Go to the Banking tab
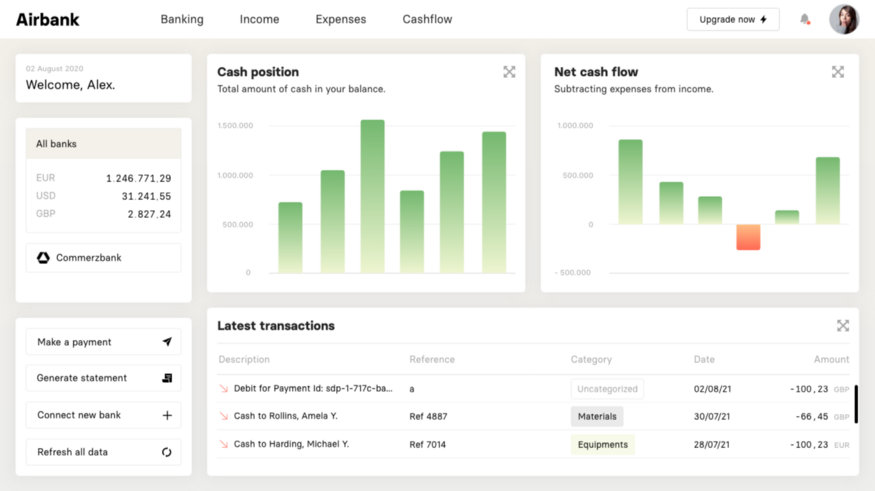The image size is (875, 491). pos(182,20)
